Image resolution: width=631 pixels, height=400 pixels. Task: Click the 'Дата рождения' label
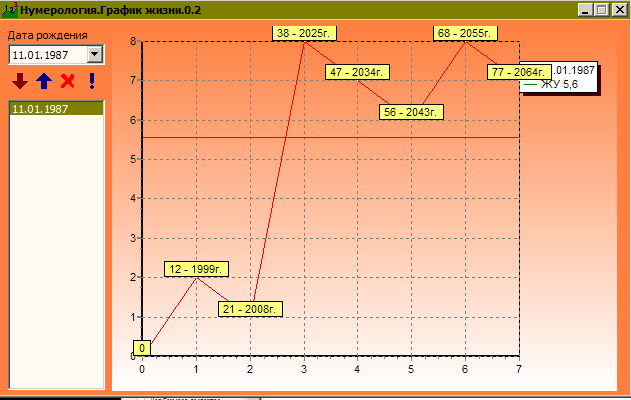coord(47,35)
